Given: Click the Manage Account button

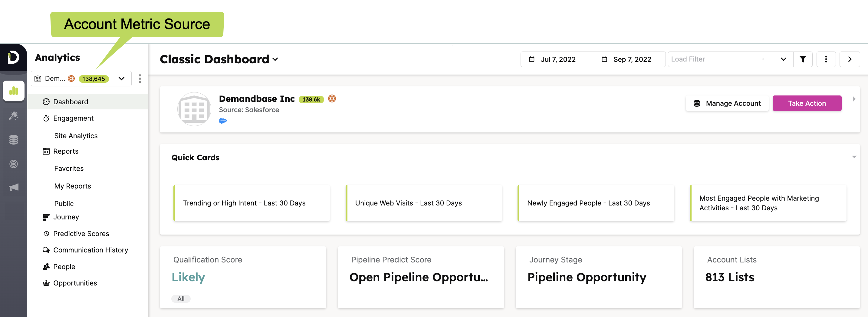Looking at the screenshot, I should pyautogui.click(x=727, y=103).
